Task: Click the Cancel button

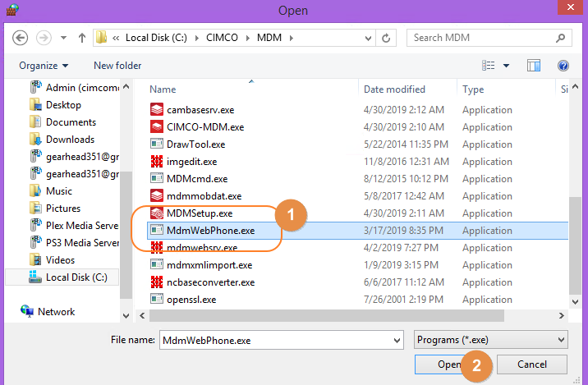Action: (x=532, y=364)
